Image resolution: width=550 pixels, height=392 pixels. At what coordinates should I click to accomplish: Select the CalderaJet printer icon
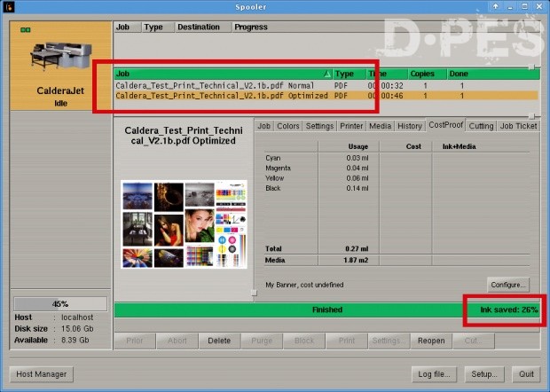(x=60, y=56)
